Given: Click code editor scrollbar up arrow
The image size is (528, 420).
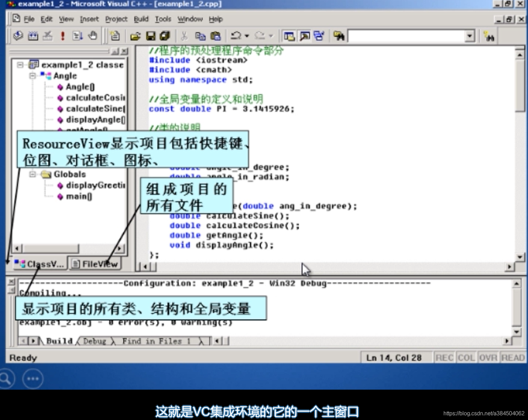Looking at the screenshot, I should [x=520, y=54].
